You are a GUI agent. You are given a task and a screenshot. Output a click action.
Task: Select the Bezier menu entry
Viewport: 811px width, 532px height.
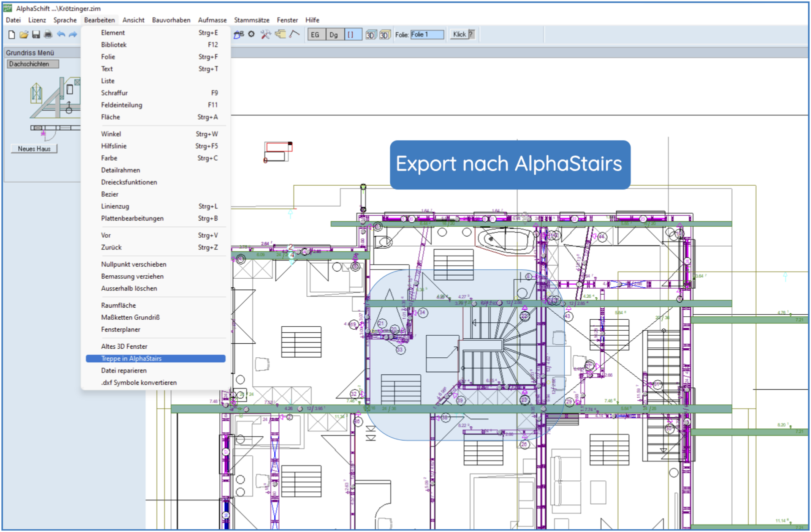(x=156, y=194)
